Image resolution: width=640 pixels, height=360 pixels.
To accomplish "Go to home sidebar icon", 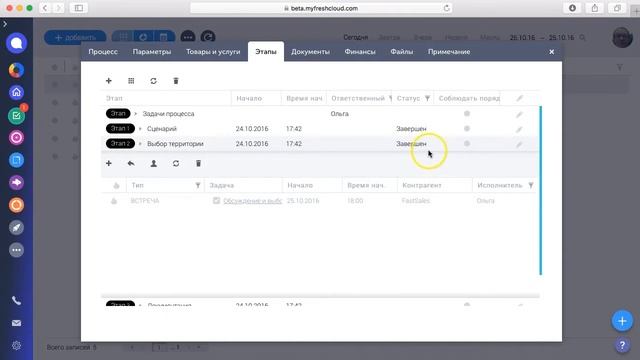I will pos(16,92).
